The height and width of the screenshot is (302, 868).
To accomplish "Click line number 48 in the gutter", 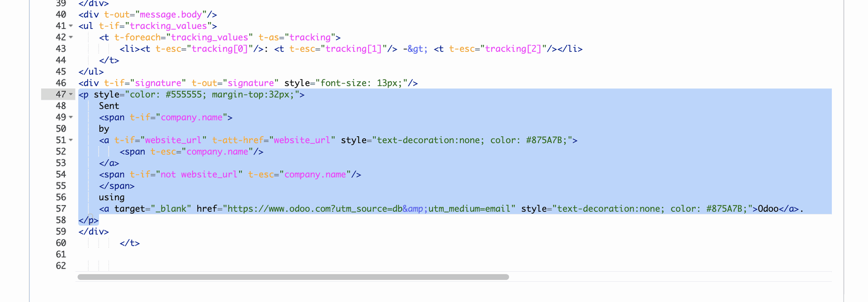I will 61,106.
